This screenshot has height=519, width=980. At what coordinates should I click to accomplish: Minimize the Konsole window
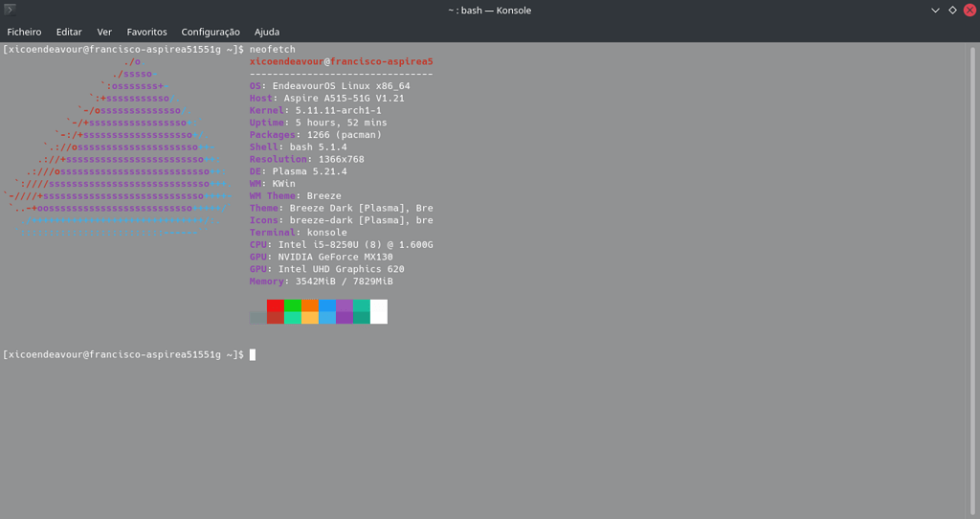pyautogui.click(x=935, y=11)
